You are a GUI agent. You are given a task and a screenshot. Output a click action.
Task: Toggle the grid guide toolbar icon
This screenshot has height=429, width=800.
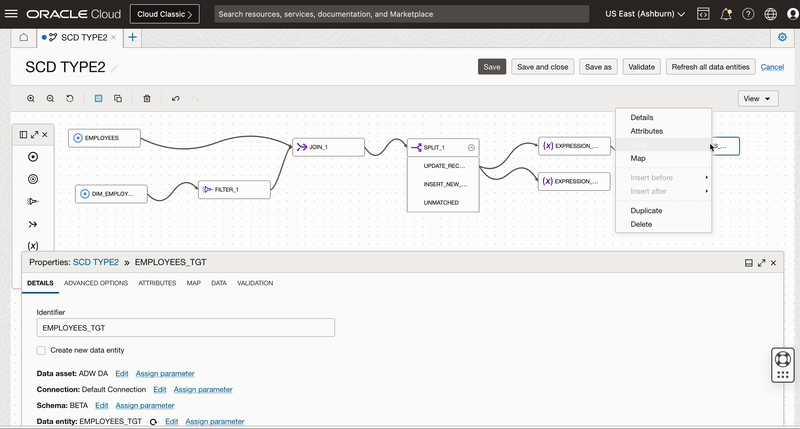98,98
